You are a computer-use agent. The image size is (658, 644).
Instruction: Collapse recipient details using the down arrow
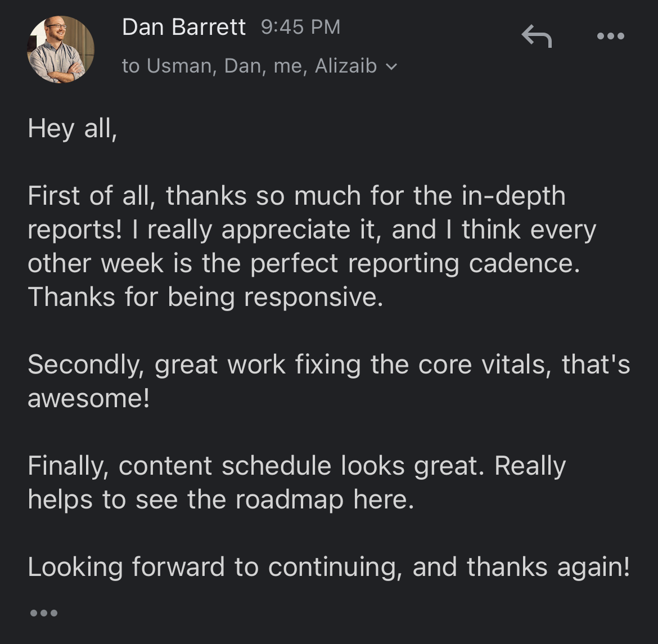pyautogui.click(x=392, y=66)
